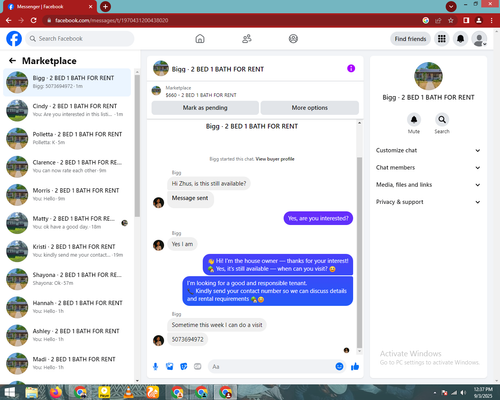
Task: Click Mark as pending button
Action: click(205, 108)
